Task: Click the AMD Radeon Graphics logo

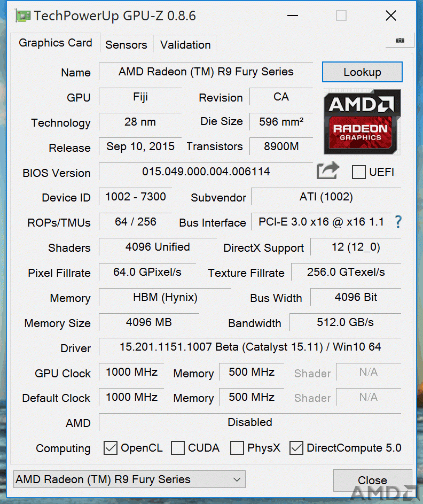Action: [x=362, y=122]
